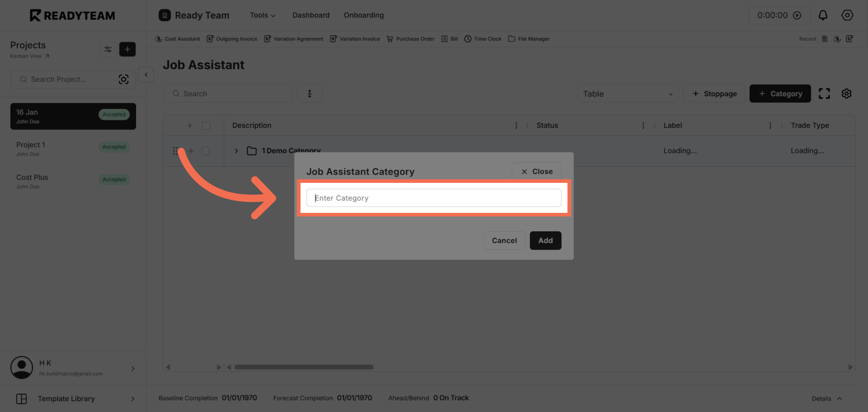Click the add new project plus icon
This screenshot has width=868, height=412.
pyautogui.click(x=127, y=49)
